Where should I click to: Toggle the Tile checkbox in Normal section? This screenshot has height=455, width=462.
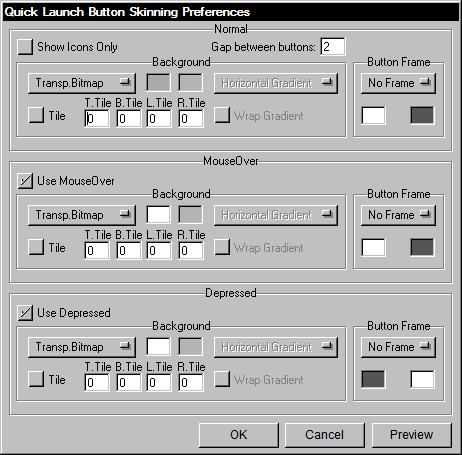(36, 115)
